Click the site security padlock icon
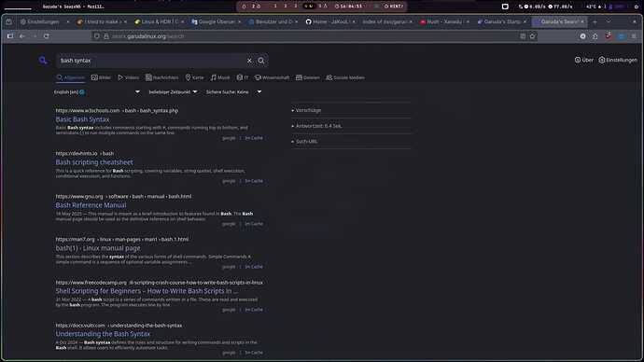Viewport: 644px width, 362px height. pos(106,36)
